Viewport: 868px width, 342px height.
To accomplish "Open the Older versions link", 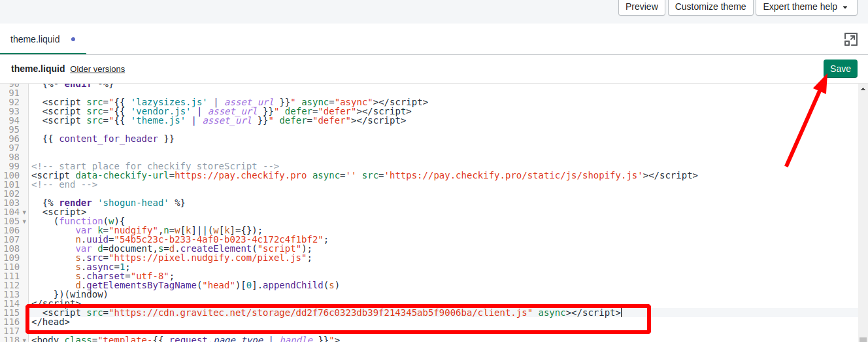I will coord(97,69).
